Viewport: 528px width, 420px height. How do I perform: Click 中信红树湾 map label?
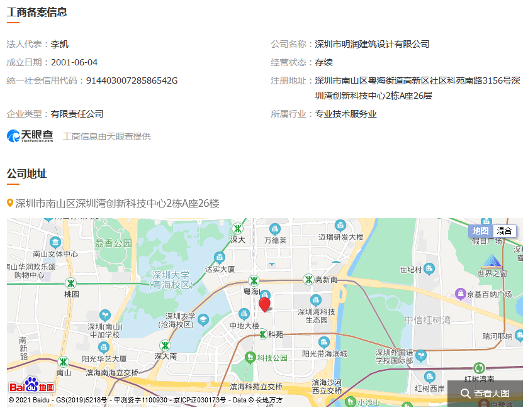[427, 320]
